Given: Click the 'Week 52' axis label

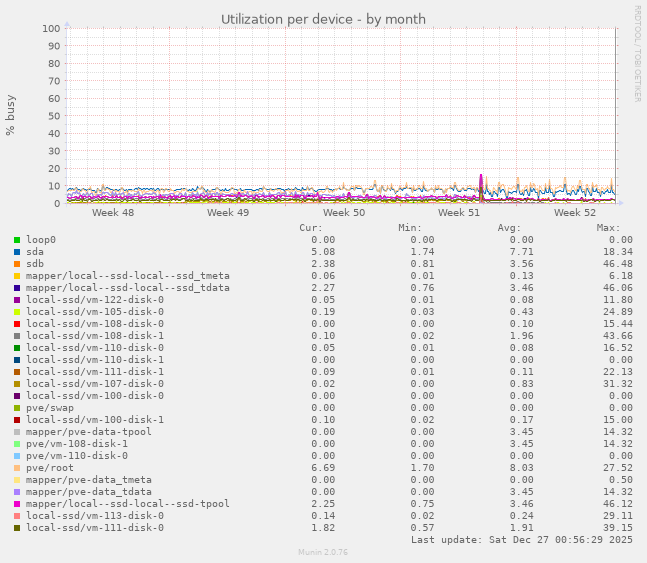Looking at the screenshot, I should click(x=575, y=213).
